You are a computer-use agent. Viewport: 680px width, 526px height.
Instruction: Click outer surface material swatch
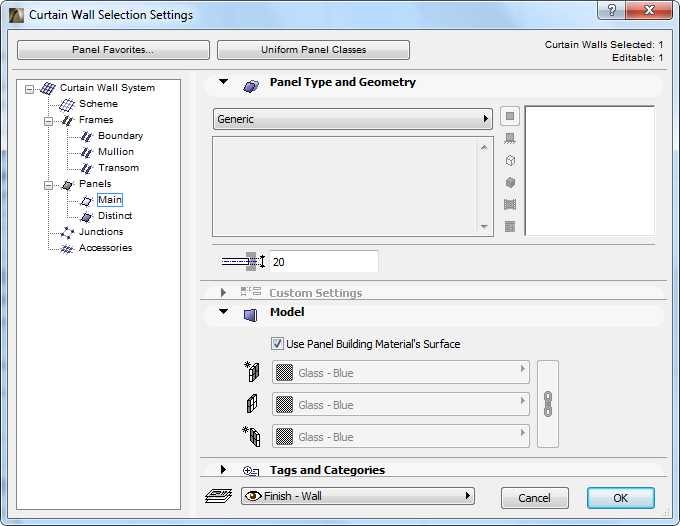284,372
